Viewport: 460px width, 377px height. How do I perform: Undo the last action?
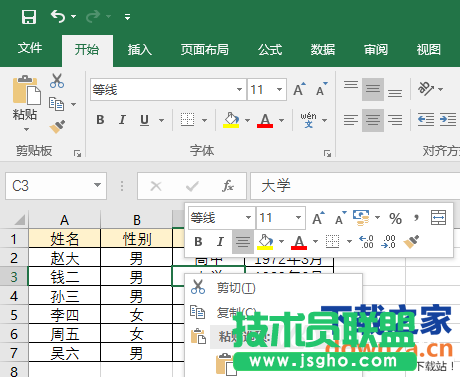coord(58,16)
